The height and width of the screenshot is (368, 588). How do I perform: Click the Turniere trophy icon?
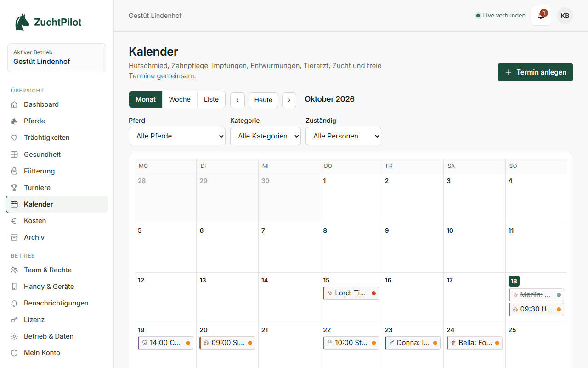pyautogui.click(x=14, y=188)
